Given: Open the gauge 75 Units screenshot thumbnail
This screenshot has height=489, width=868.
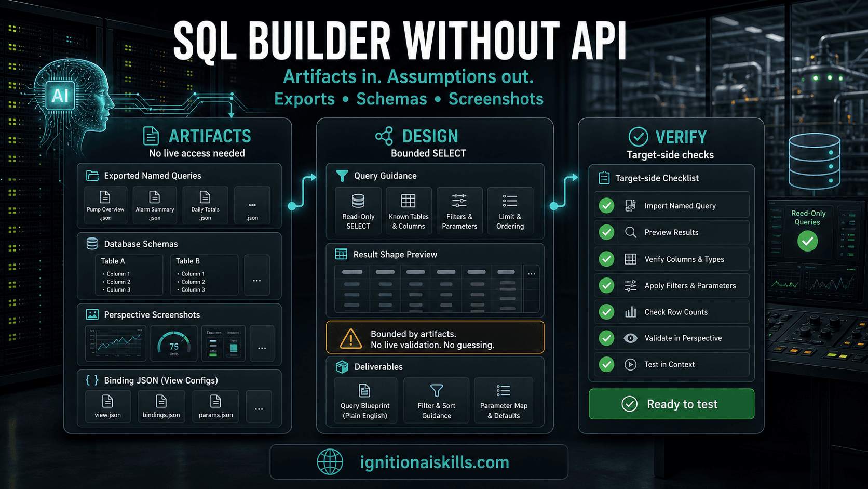Looking at the screenshot, I should click(174, 343).
